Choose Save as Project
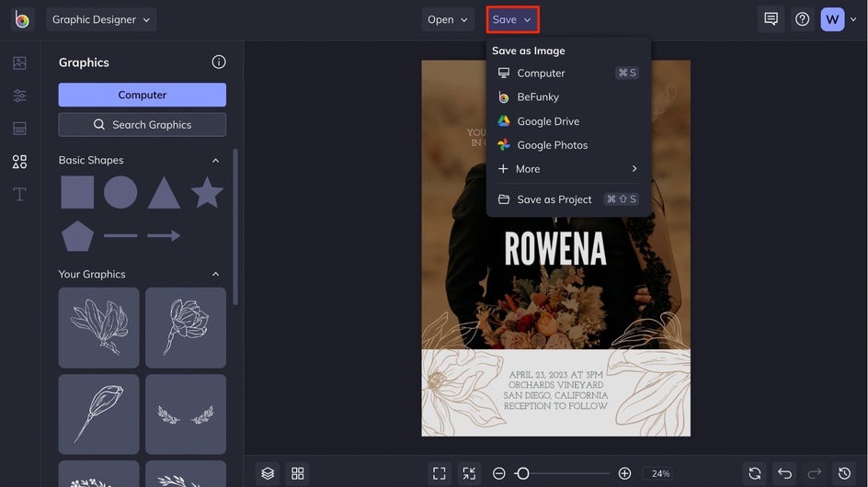Viewport: 868px width, 487px height. [x=567, y=199]
